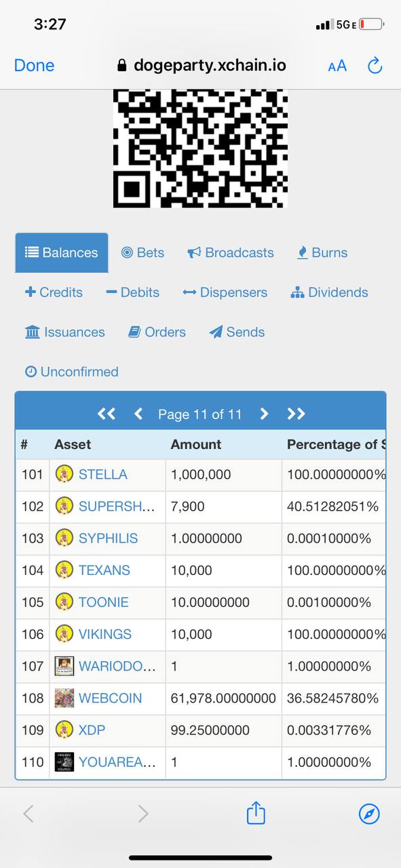Screen dimensions: 401x868
Task: Tap the Amount column header
Action: click(x=195, y=444)
